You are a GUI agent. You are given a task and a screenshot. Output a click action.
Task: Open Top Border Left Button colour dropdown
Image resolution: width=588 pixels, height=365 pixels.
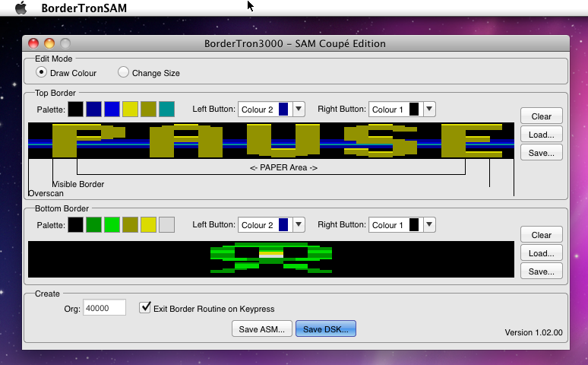[x=271, y=109]
